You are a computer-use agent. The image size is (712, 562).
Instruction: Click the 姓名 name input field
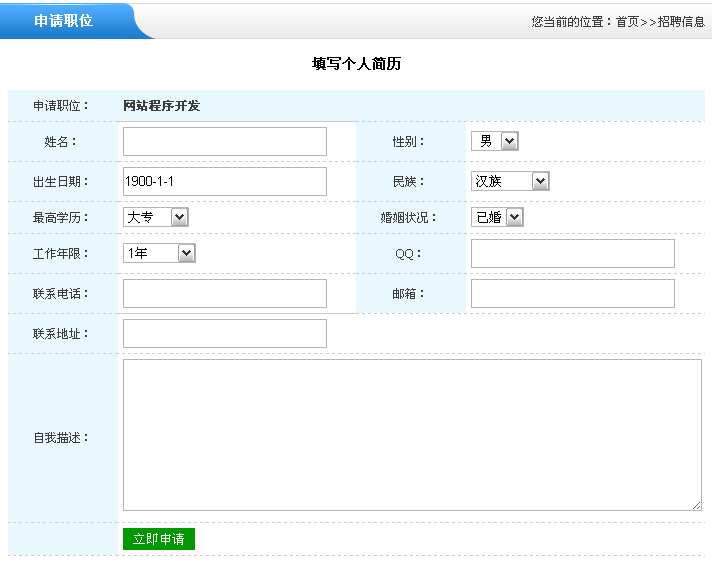[x=224, y=142]
